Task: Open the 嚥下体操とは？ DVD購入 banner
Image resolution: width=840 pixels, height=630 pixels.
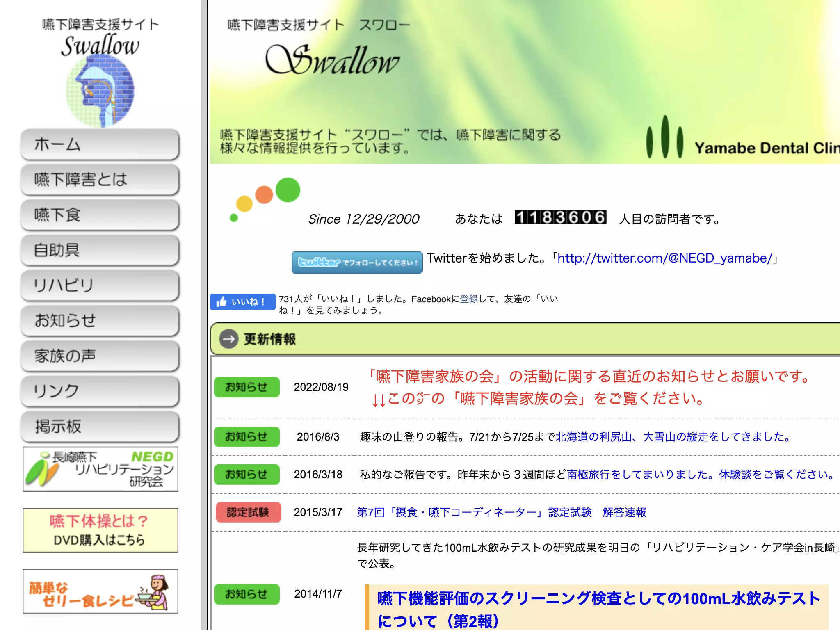Action: click(100, 530)
